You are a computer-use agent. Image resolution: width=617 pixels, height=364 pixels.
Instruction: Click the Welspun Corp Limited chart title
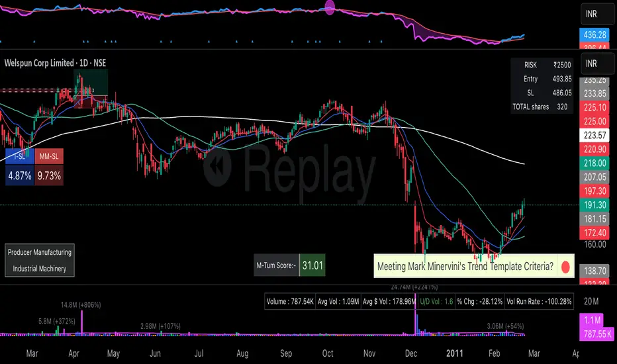[55, 63]
